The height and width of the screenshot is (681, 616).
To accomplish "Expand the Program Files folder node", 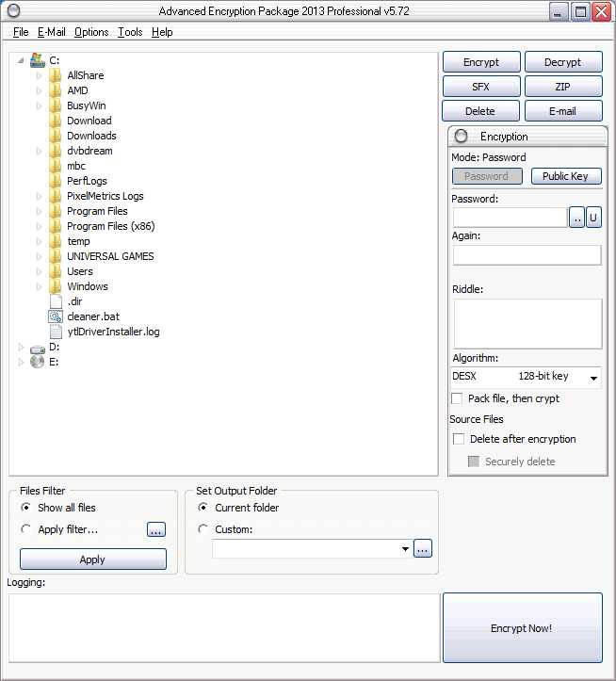I will (39, 211).
